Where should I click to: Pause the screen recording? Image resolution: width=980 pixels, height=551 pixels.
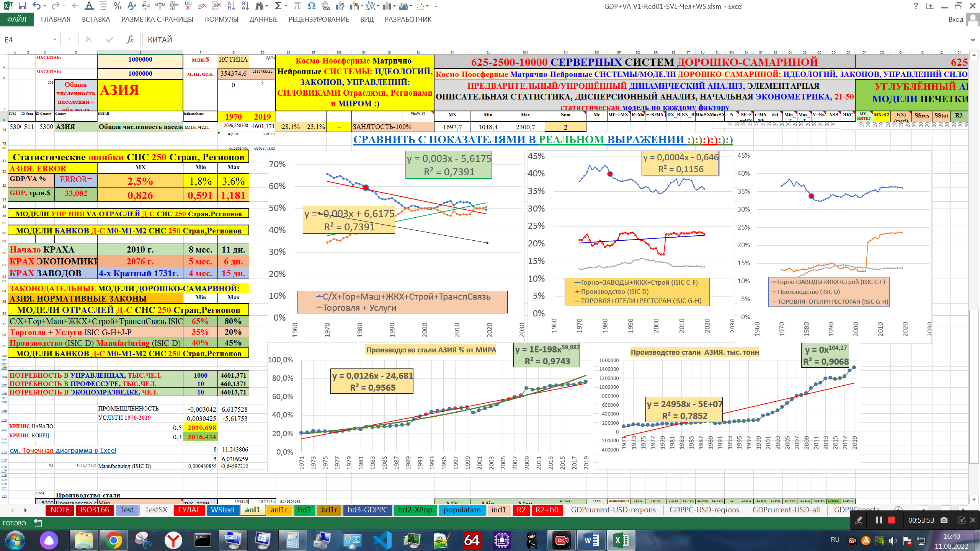point(879,520)
